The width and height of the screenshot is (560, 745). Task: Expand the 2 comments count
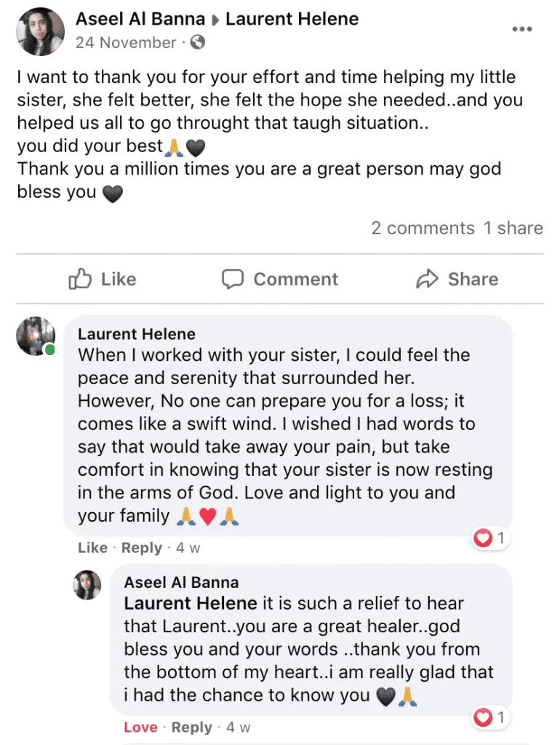[x=423, y=228]
